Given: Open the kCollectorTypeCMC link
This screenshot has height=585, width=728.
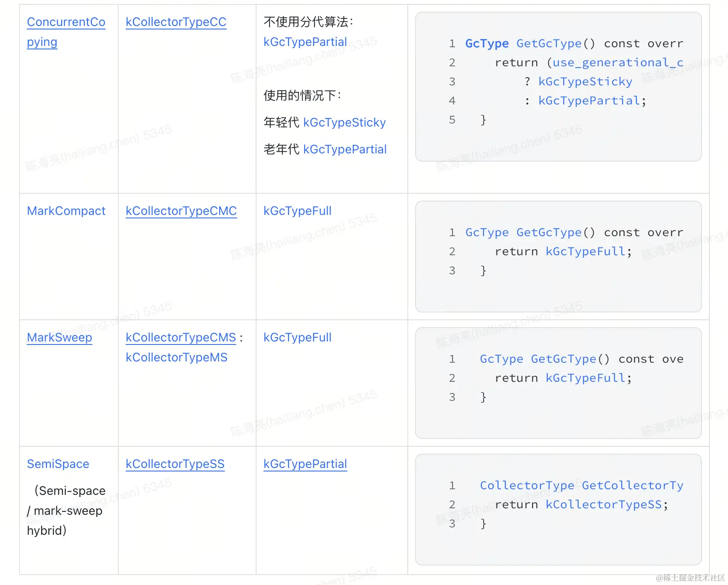Looking at the screenshot, I should click(181, 211).
